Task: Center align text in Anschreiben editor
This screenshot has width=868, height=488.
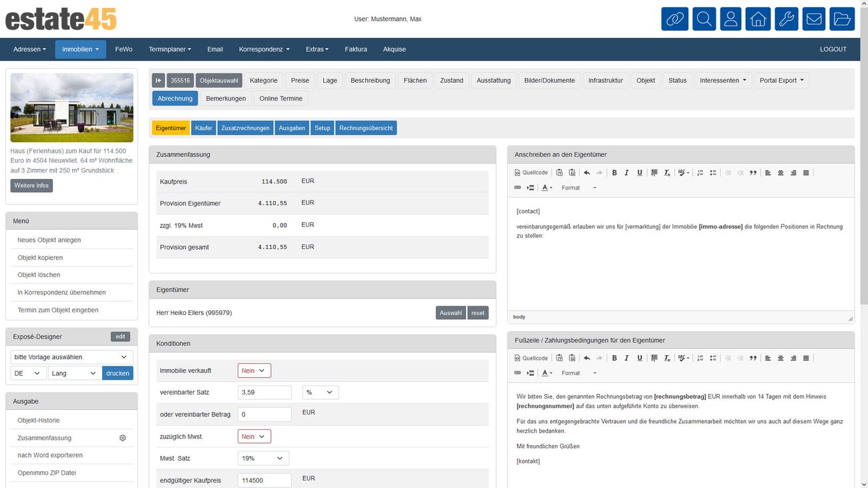Action: (781, 173)
